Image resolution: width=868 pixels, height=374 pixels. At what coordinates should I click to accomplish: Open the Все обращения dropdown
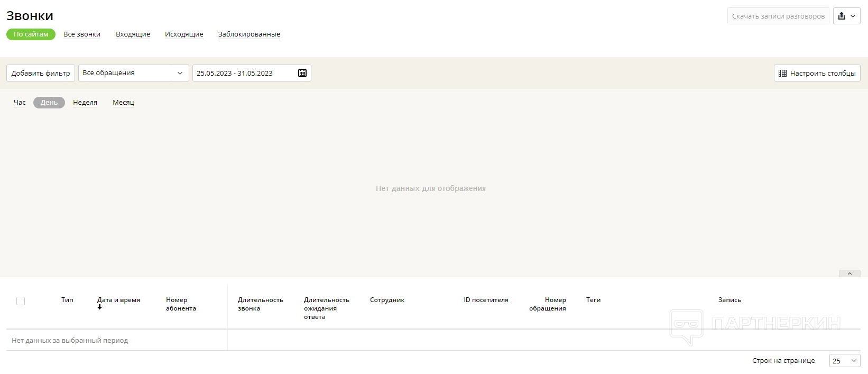(133, 73)
